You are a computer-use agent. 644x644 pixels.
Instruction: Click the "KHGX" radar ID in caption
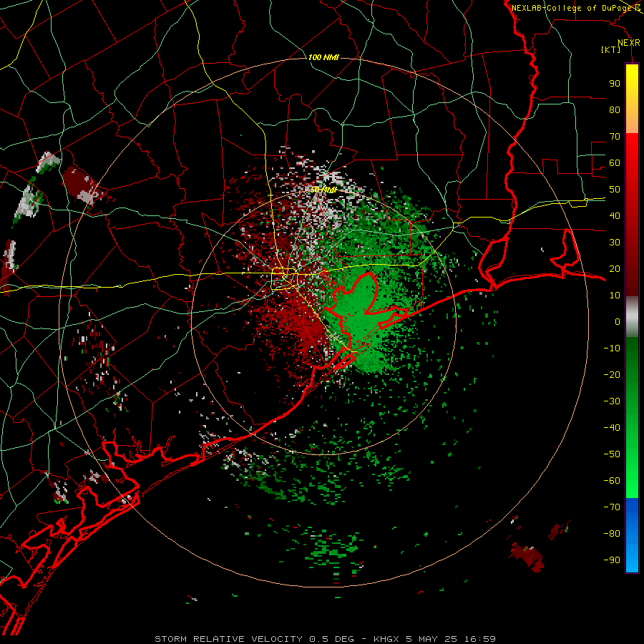click(x=388, y=639)
